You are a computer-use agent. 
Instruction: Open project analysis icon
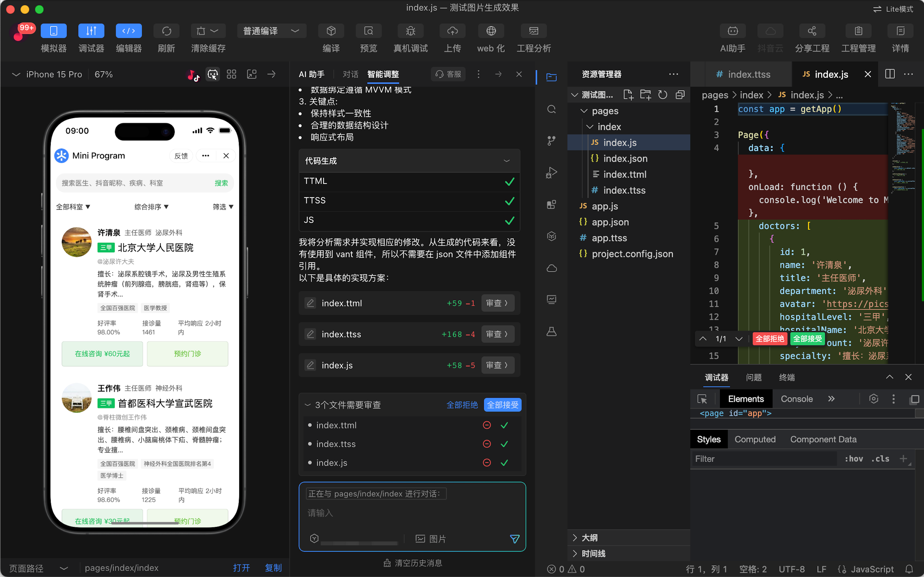coord(534,31)
